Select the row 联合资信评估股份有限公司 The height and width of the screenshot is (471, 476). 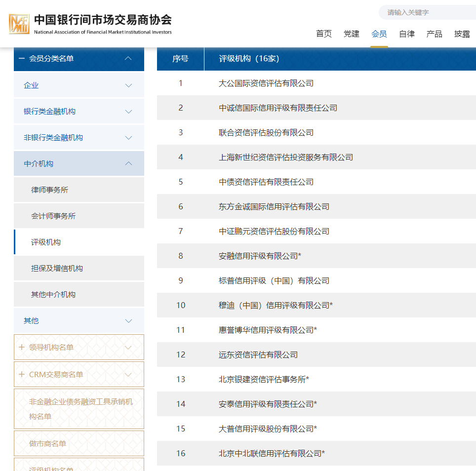coord(317,132)
